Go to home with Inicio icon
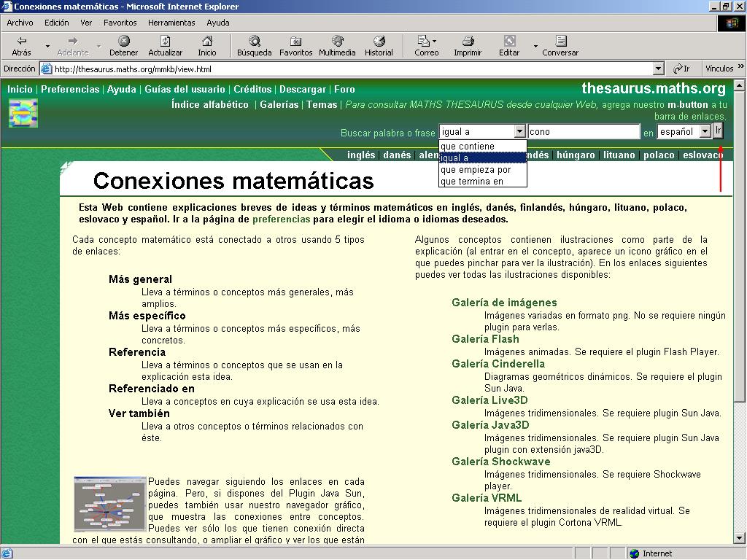The width and height of the screenshot is (747, 560). click(206, 42)
